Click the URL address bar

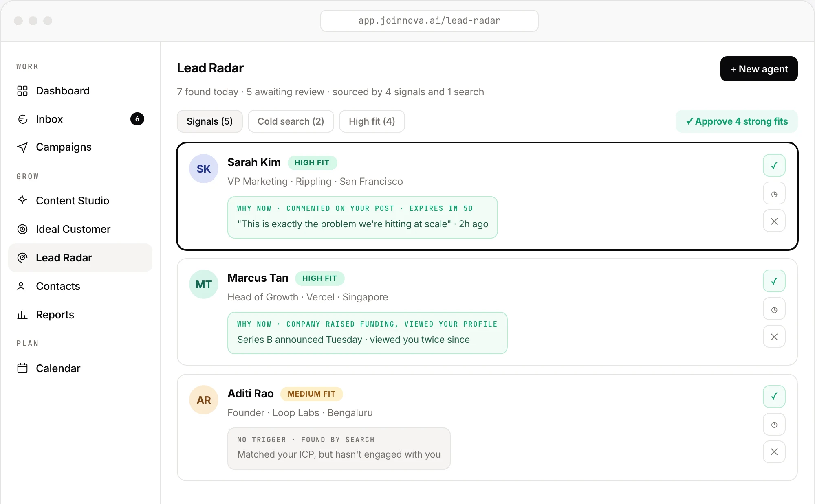tap(430, 21)
